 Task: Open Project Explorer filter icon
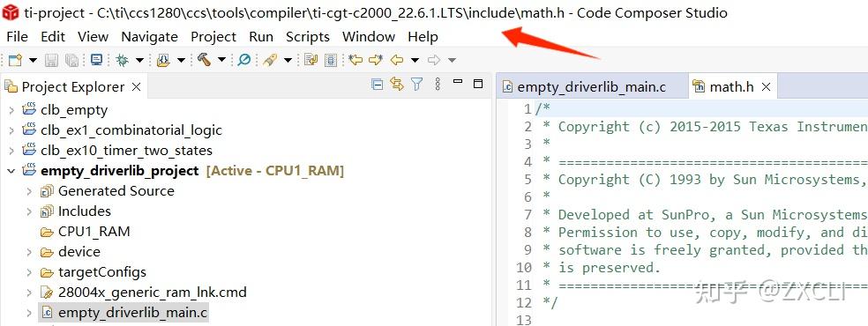[x=417, y=84]
